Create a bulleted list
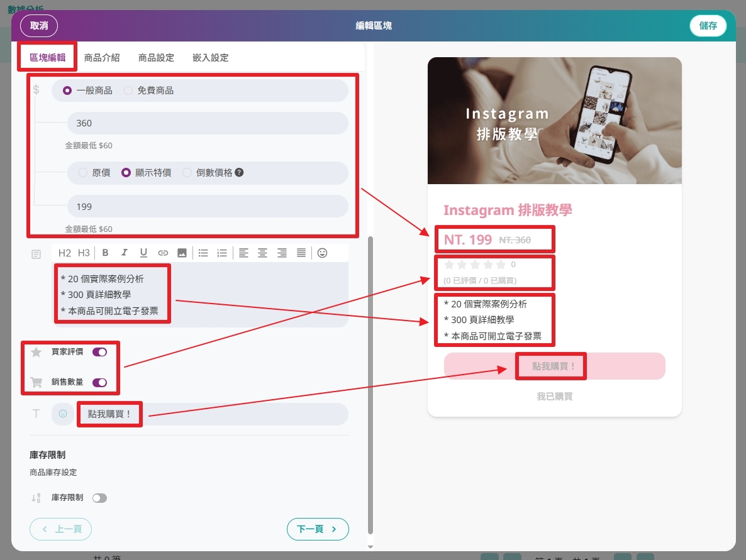 (203, 253)
